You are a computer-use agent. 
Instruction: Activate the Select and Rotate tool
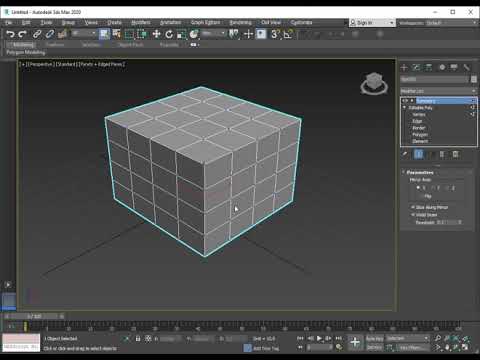coord(169,34)
